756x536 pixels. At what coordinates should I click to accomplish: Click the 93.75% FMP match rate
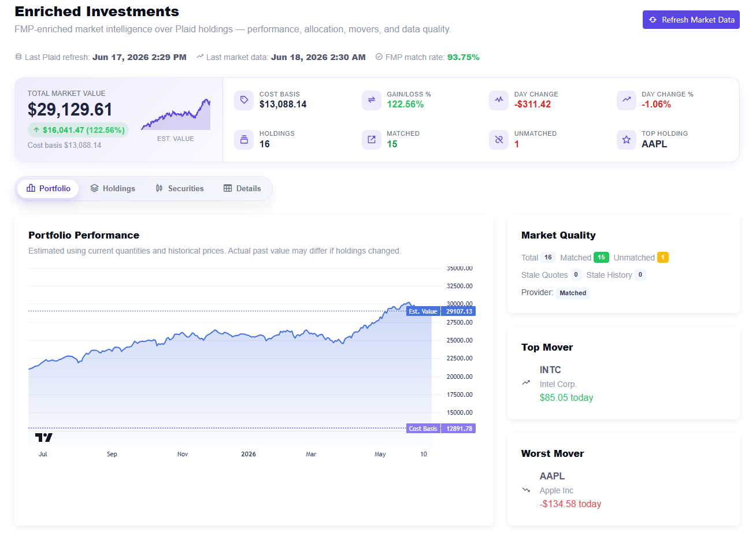pos(464,57)
